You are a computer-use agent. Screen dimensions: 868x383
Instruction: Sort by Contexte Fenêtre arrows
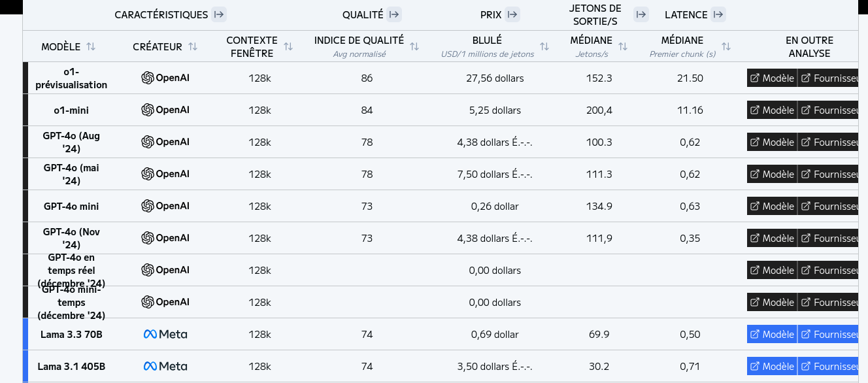coord(288,46)
